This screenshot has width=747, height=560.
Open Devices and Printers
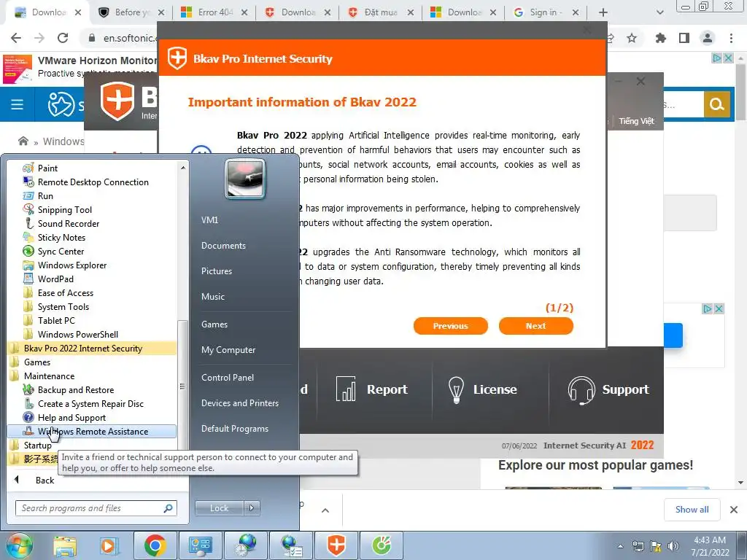pyautogui.click(x=239, y=402)
